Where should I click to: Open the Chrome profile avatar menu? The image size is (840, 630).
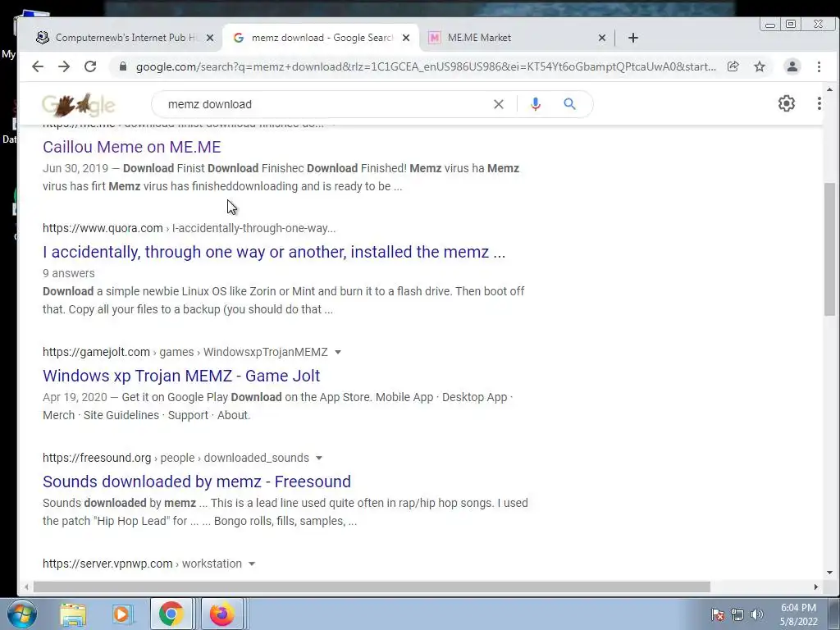pyautogui.click(x=792, y=66)
